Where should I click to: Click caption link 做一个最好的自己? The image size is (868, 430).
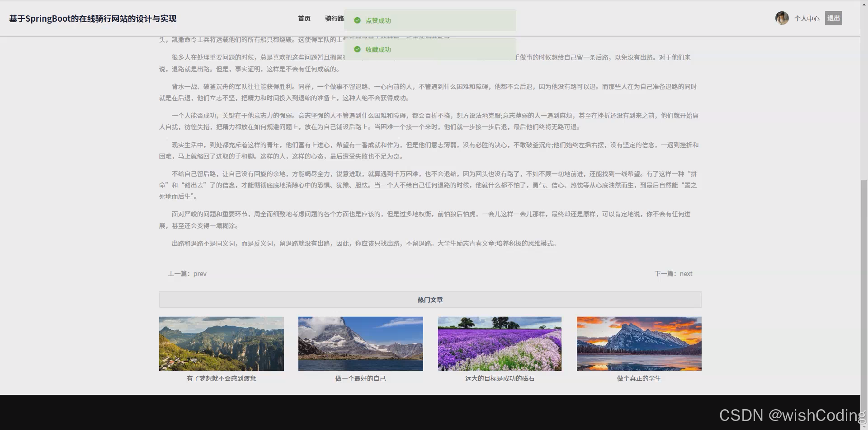[360, 379]
